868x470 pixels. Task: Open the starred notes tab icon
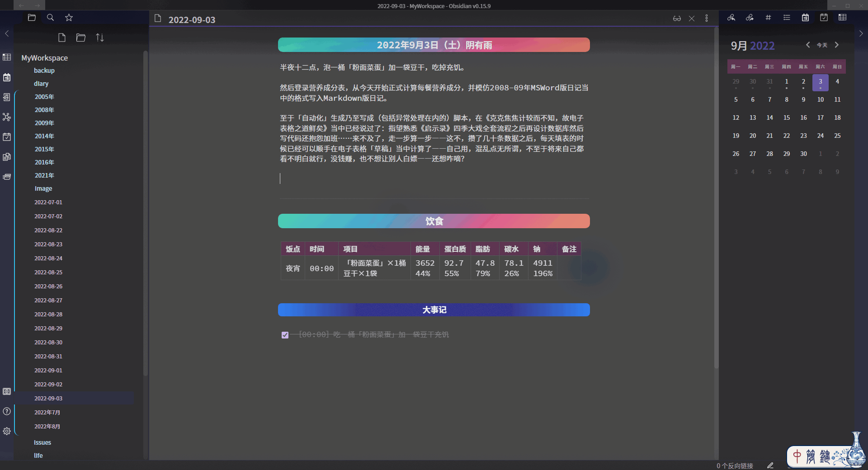click(x=69, y=18)
